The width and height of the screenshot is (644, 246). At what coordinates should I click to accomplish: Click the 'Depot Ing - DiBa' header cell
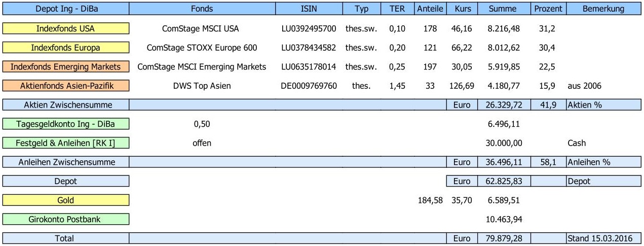click(66, 9)
